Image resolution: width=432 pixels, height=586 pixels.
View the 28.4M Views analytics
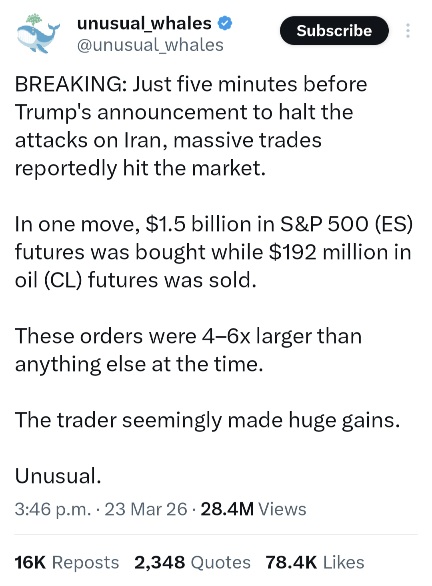pyautogui.click(x=253, y=509)
